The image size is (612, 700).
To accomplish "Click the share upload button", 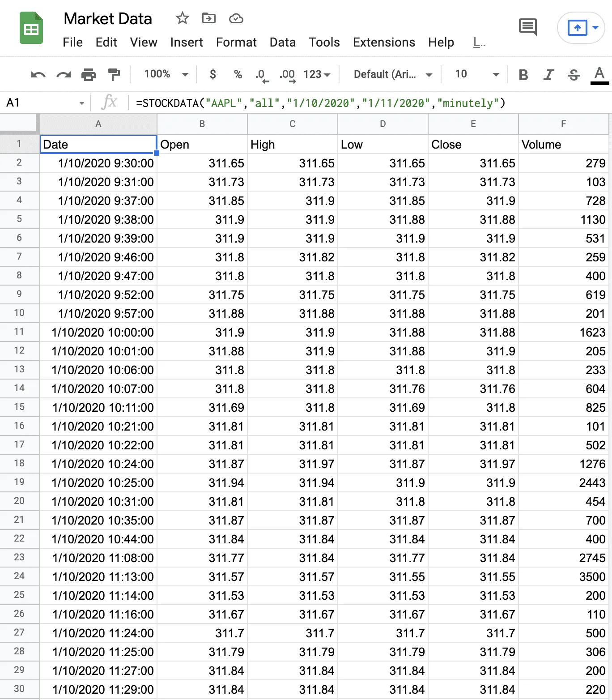I will click(577, 28).
